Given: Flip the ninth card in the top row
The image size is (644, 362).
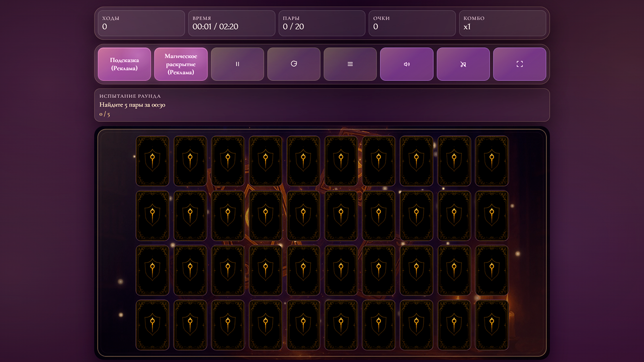Looking at the screenshot, I should pos(454,161).
